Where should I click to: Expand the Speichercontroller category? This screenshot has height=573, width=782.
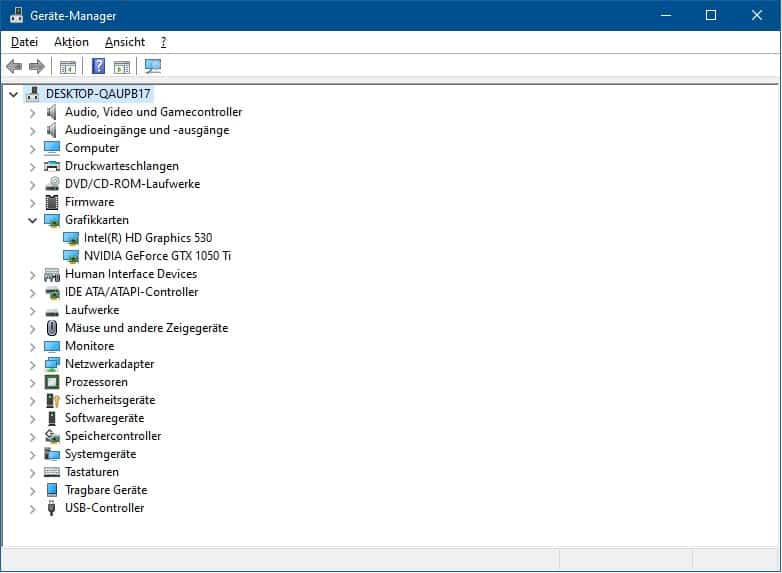32,437
